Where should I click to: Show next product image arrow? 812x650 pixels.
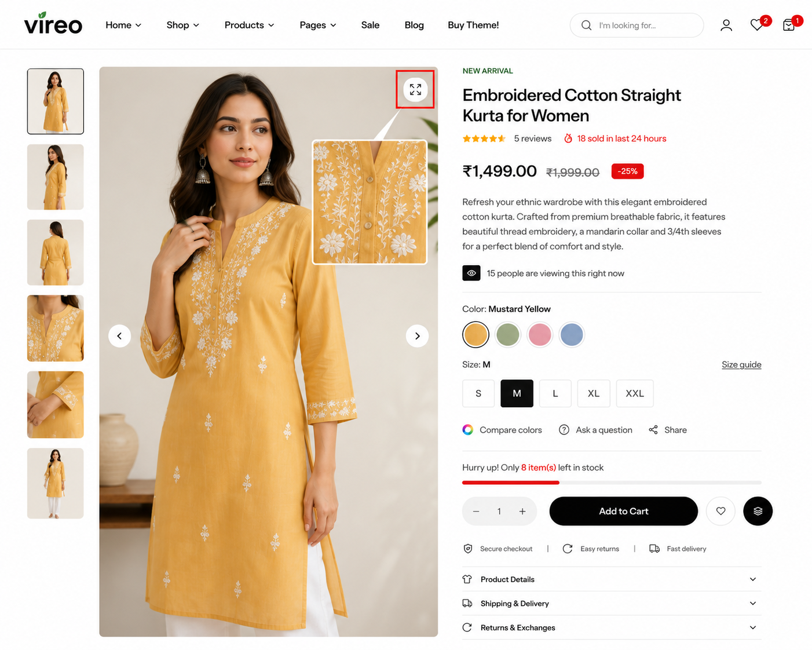click(417, 336)
